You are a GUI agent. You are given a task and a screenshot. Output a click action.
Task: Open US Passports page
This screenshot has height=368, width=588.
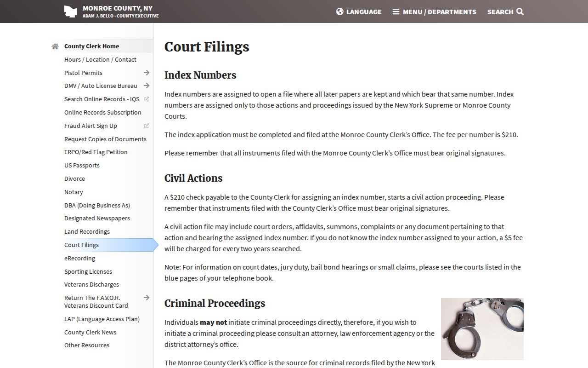coord(82,166)
